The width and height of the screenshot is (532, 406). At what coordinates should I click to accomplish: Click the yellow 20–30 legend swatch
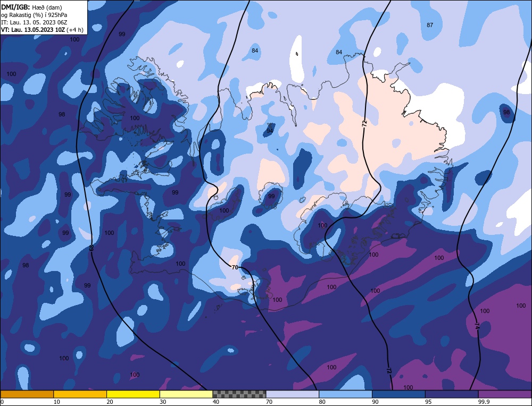tap(133, 394)
